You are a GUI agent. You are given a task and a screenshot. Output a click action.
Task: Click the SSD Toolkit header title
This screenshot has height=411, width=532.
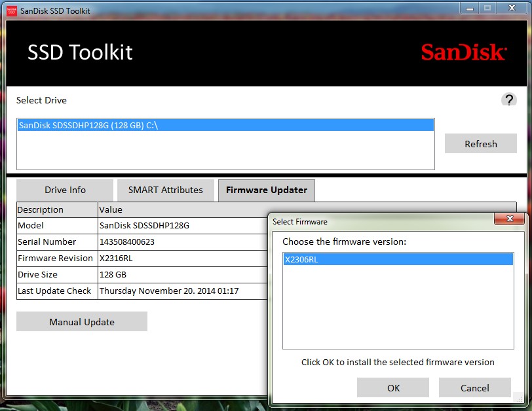(80, 52)
